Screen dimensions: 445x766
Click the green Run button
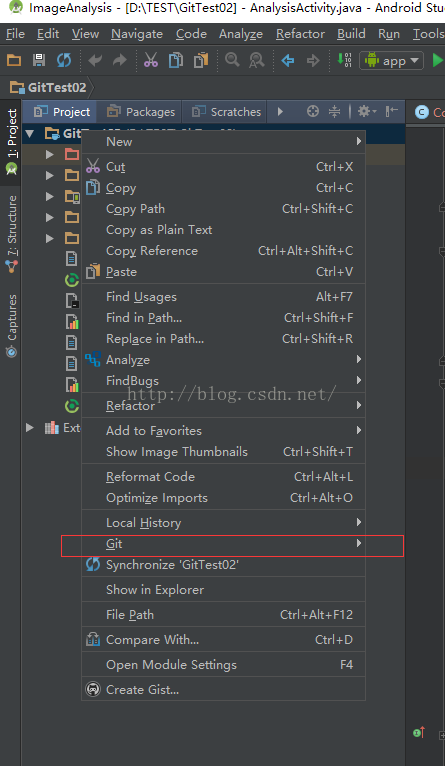(438, 60)
